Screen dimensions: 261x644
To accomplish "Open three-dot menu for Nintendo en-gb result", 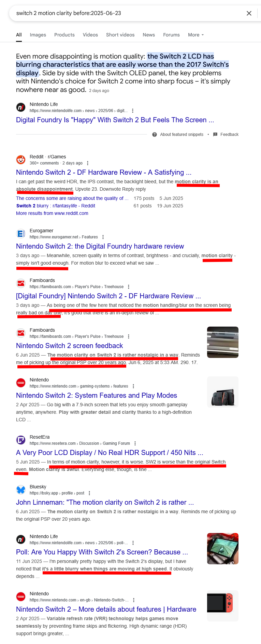I will click(134, 600).
